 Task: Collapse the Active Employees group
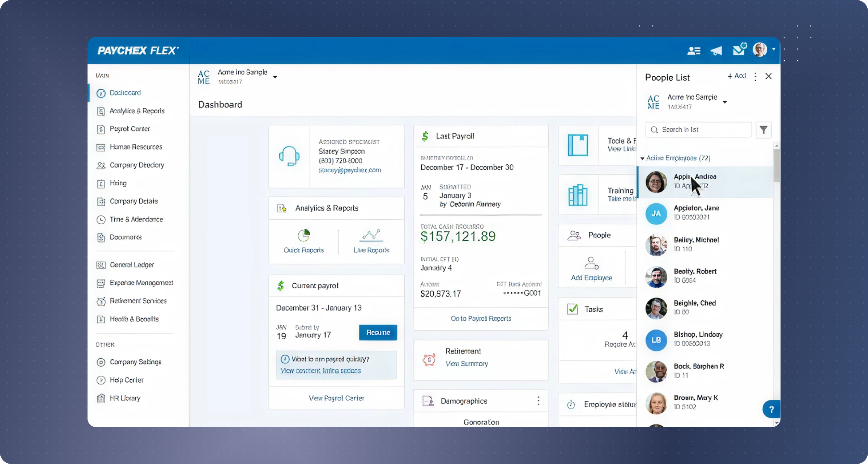coord(642,159)
